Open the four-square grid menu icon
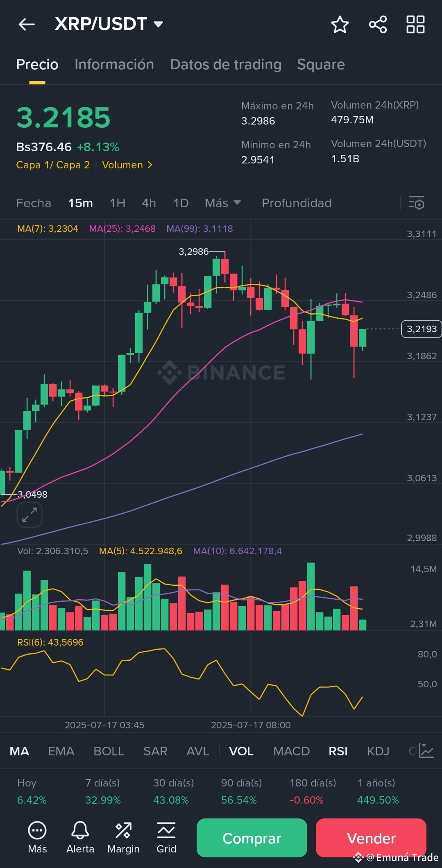The height and width of the screenshot is (868, 442). click(415, 25)
